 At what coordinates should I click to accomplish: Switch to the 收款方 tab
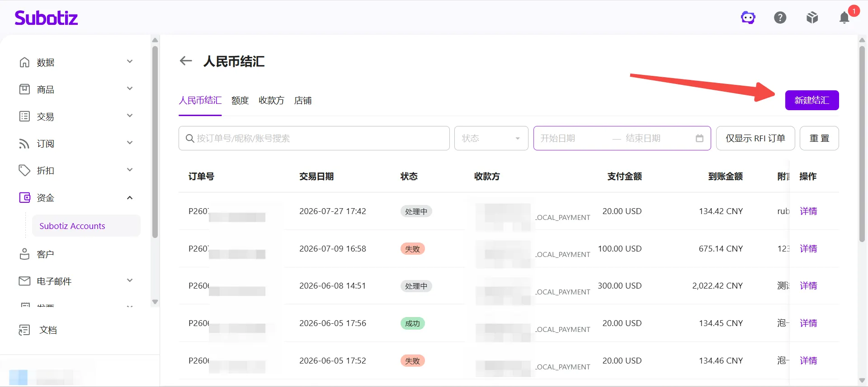pos(271,100)
